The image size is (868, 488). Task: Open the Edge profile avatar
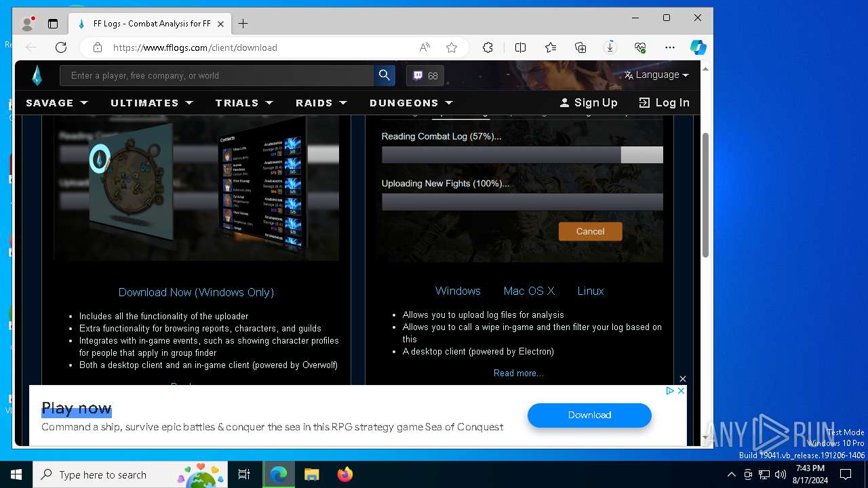coord(28,24)
